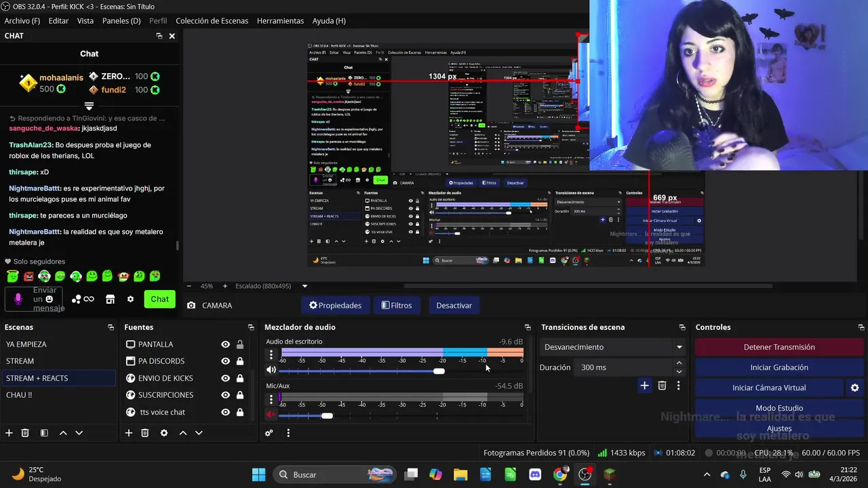Image resolution: width=868 pixels, height=488 pixels.
Task: Expand chat leaderboard chevron below top gifters
Action: 89,106
